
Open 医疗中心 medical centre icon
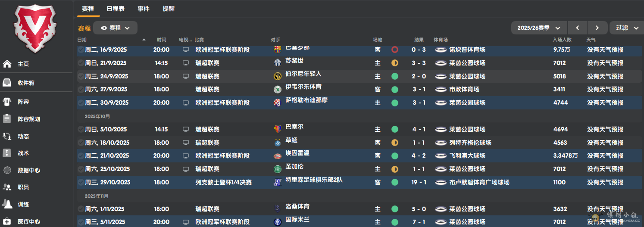pyautogui.click(x=7, y=221)
